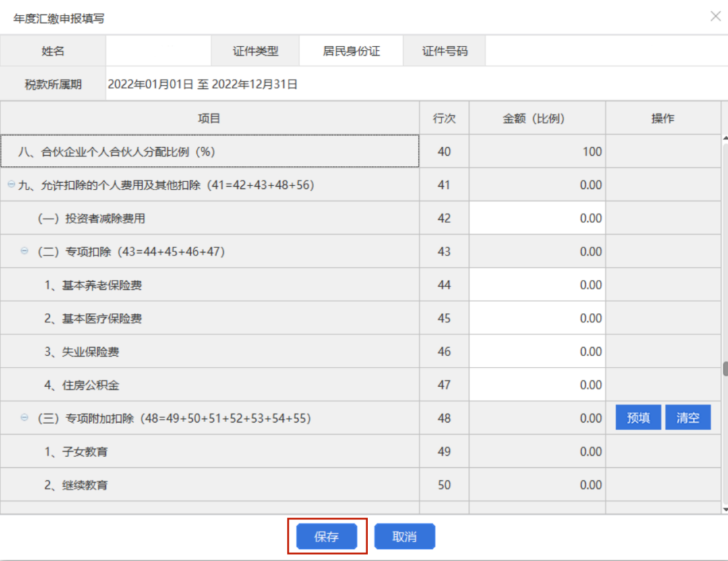This screenshot has height=561, width=728.
Task: Click the vertical scrollbar thumb
Action: click(x=725, y=369)
